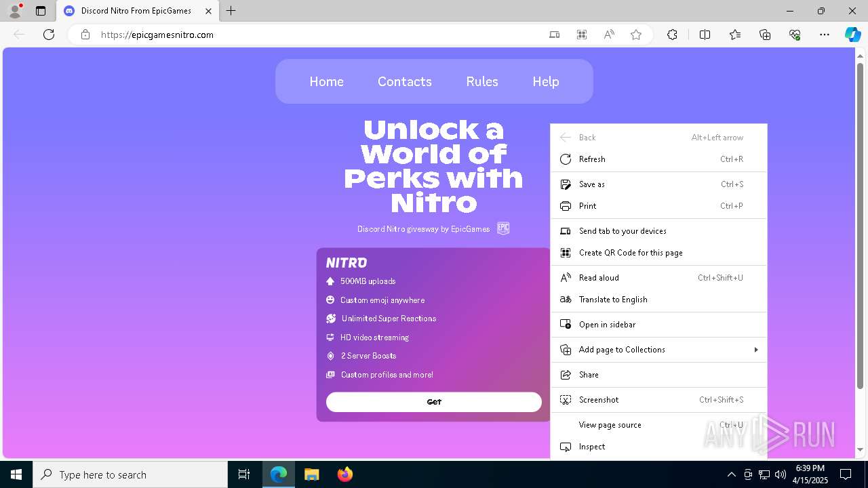The width and height of the screenshot is (868, 488).
Task: Click the send tab to devices toolbar icon
Action: [555, 35]
